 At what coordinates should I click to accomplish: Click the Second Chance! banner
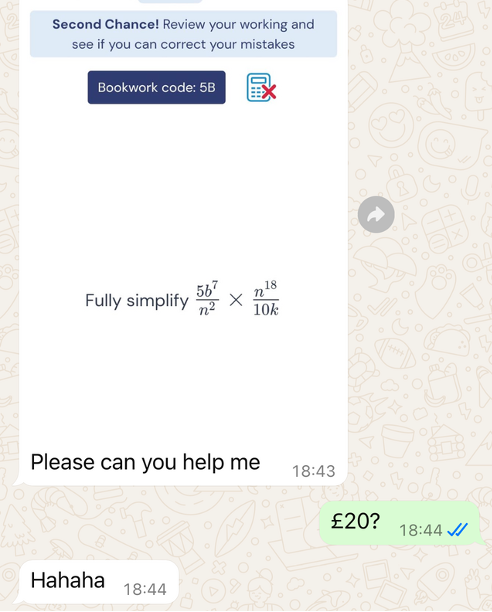(x=183, y=34)
